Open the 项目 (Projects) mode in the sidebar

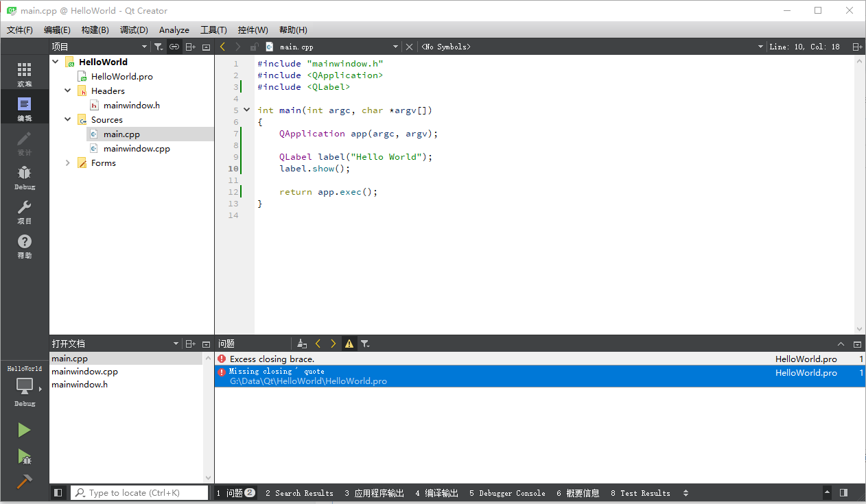pos(25,211)
